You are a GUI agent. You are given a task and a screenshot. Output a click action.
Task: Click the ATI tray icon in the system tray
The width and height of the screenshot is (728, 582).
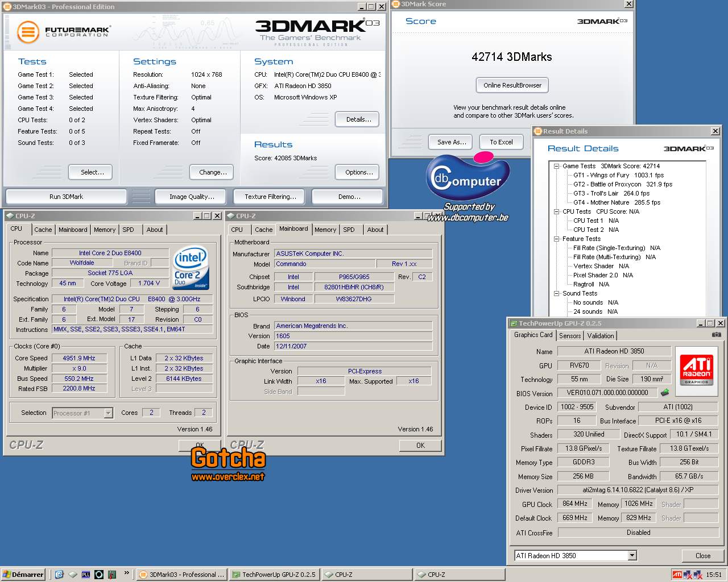pos(677,575)
